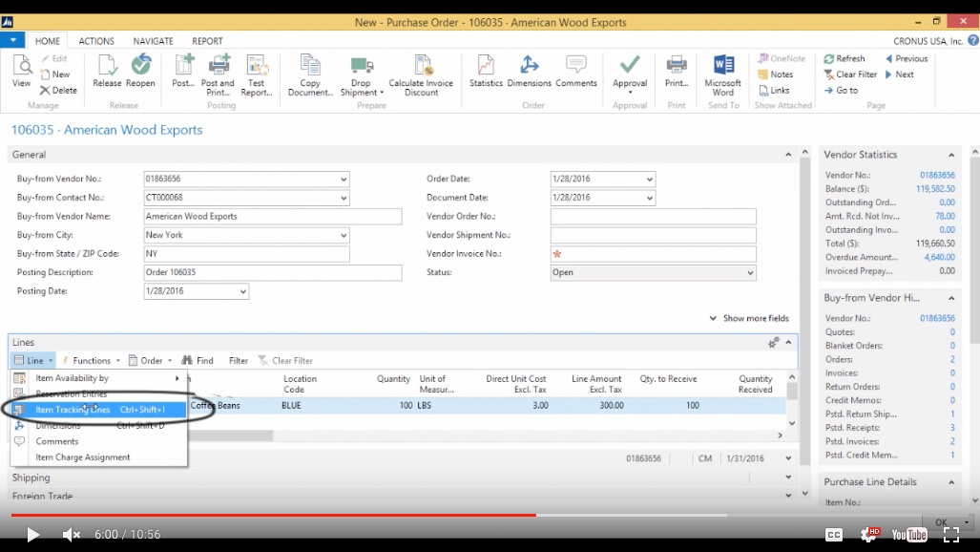
Task: Select Item Availability by submenu
Action: pyautogui.click(x=98, y=378)
